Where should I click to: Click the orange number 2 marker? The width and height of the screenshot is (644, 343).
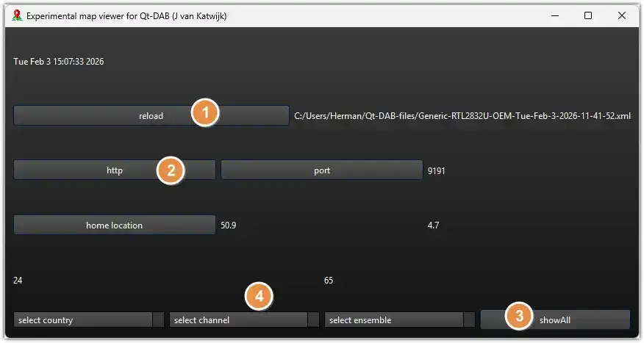(171, 170)
